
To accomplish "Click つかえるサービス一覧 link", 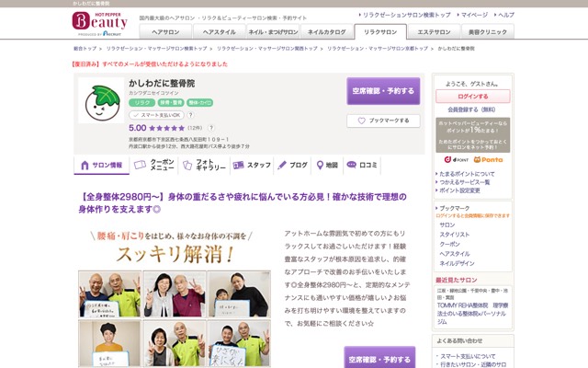I will (465, 182).
